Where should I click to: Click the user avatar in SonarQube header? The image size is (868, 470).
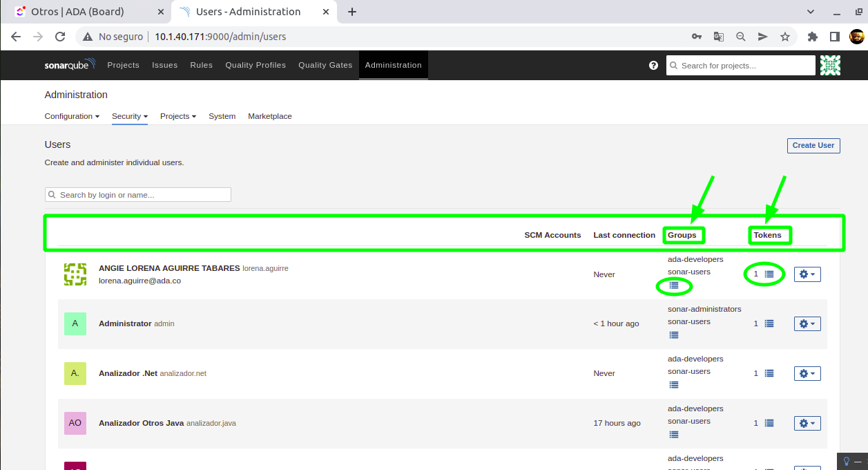830,66
